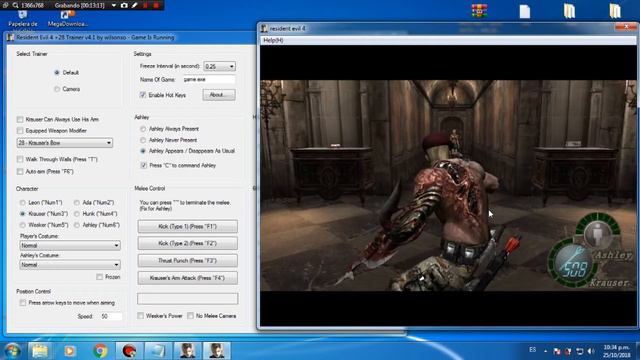Choose Ada (Num2) character
Screen dimensions: 640x360
point(77,203)
